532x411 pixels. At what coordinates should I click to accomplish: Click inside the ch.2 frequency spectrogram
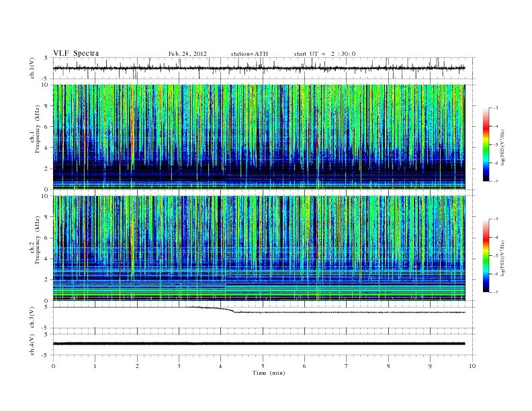pos(259,248)
